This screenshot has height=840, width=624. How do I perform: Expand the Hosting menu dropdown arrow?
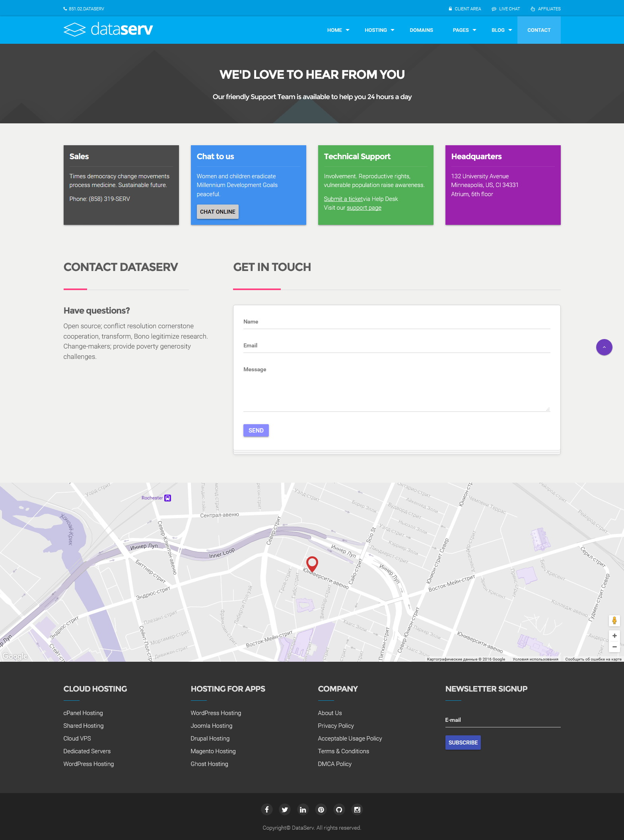tap(393, 30)
